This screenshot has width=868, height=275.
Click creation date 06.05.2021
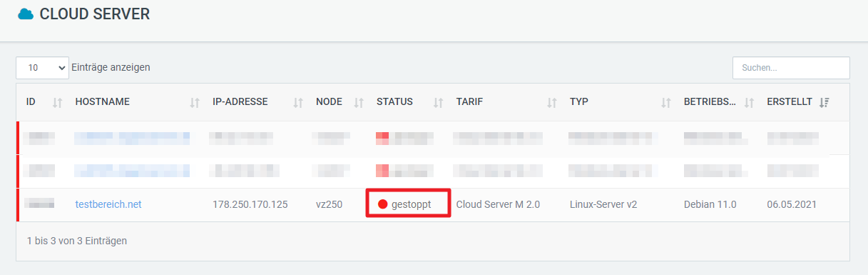tap(792, 204)
